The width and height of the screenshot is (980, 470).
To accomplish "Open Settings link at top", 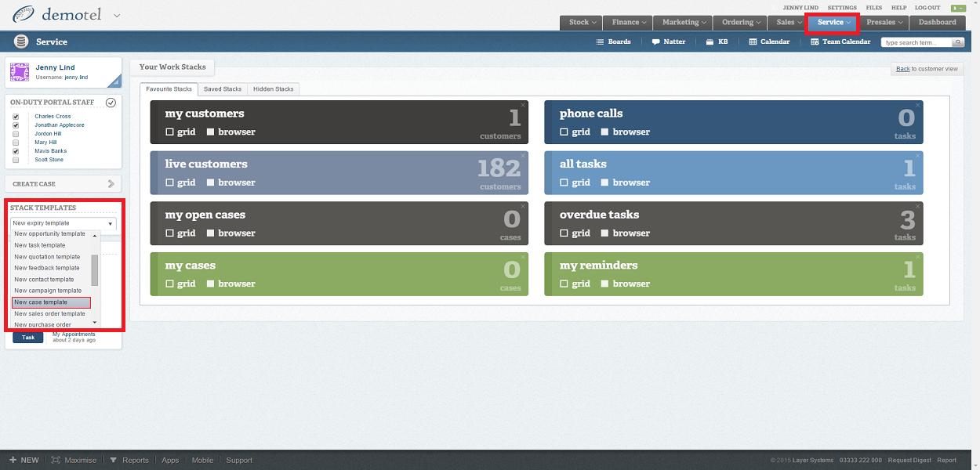I will [842, 8].
